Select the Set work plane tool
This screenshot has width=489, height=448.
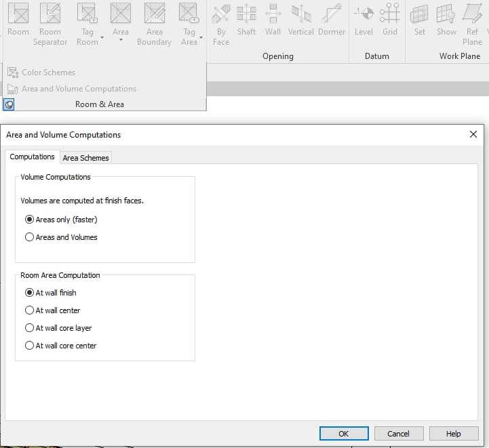click(x=419, y=19)
